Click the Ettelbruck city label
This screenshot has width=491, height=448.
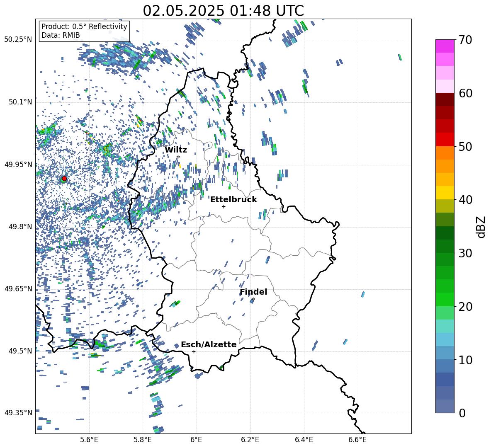(233, 200)
